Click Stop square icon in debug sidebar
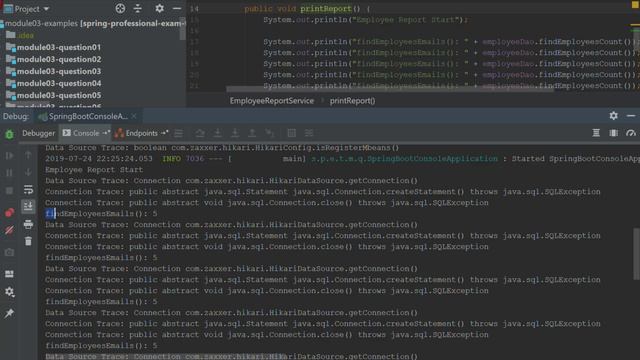 [9, 191]
